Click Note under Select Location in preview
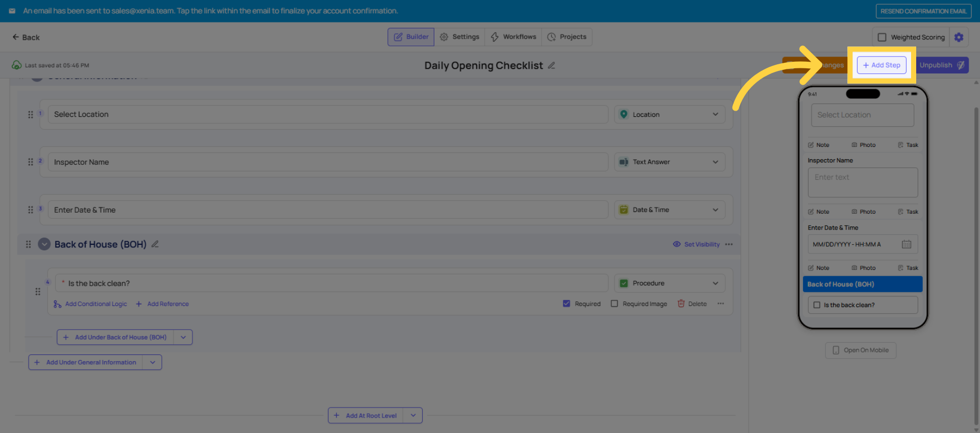Image resolution: width=980 pixels, height=433 pixels. pyautogui.click(x=819, y=145)
